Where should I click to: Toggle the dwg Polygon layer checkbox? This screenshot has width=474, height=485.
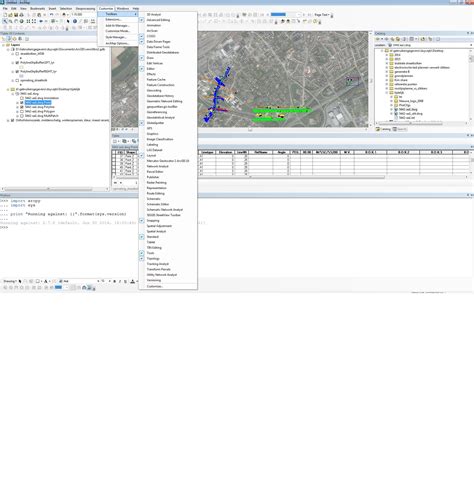point(22,112)
